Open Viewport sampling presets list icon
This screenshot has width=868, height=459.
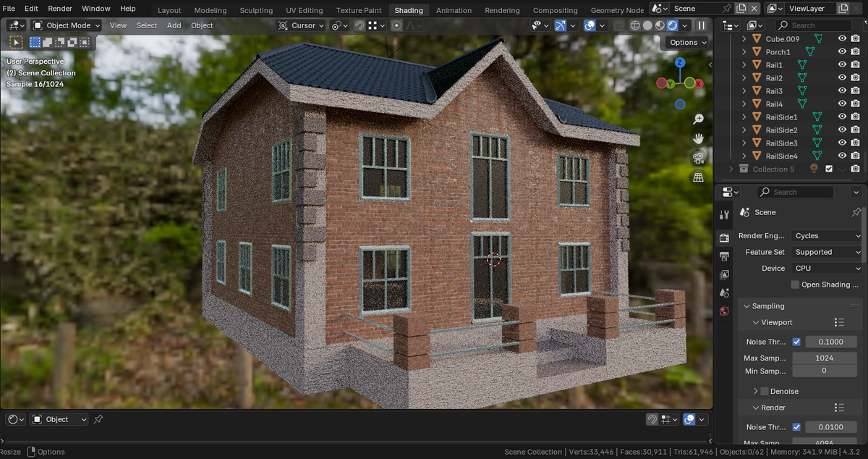click(x=839, y=322)
